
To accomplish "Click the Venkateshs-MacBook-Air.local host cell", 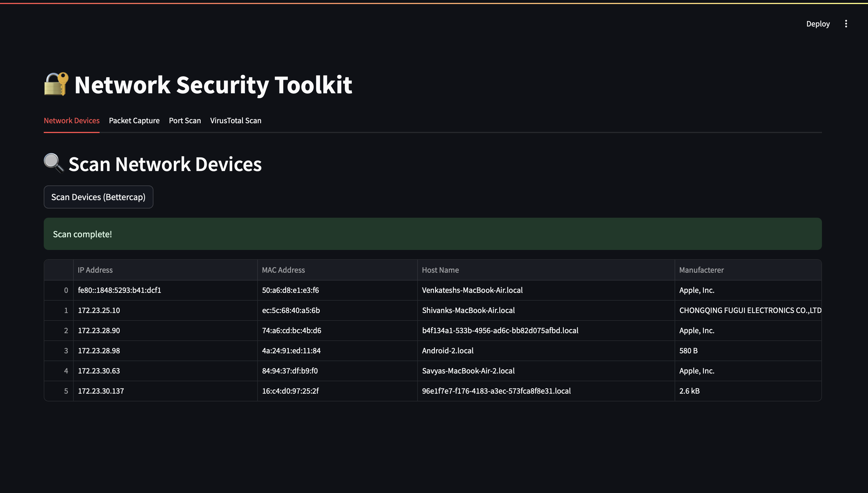I will (472, 290).
